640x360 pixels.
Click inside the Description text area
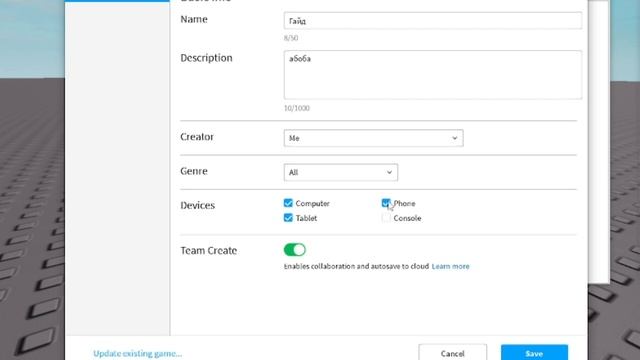coord(433,75)
